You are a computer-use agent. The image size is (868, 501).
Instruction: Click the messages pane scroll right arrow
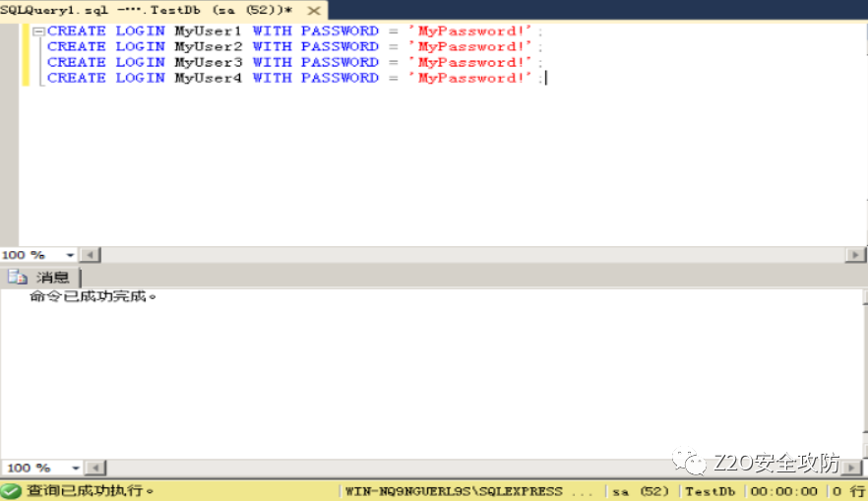point(851,469)
